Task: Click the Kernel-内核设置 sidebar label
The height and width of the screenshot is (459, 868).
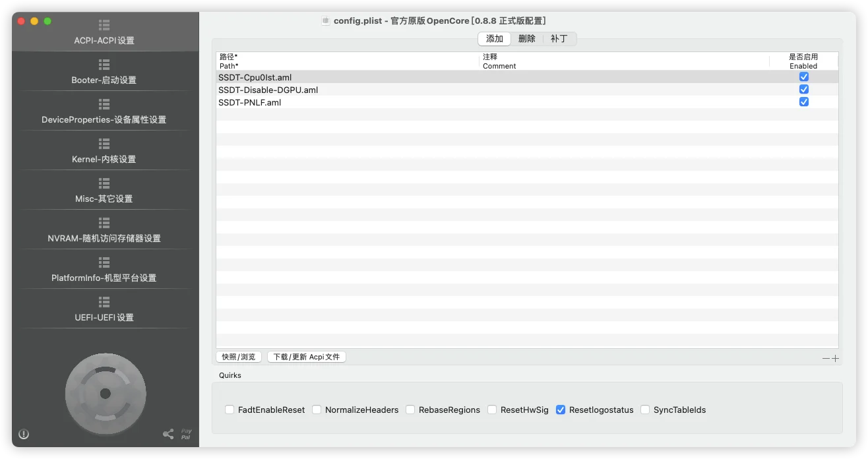Action: tap(104, 159)
